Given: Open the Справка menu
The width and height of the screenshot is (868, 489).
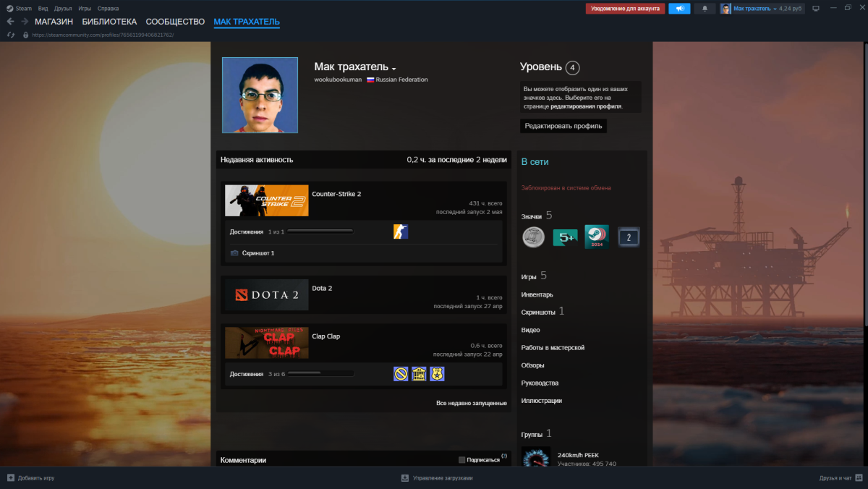Looking at the screenshot, I should [108, 9].
